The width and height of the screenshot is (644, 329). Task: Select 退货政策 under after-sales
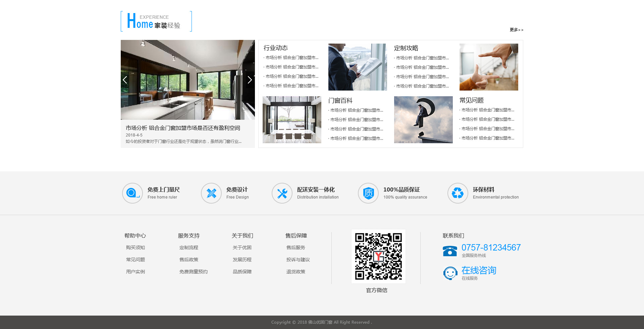click(x=296, y=272)
